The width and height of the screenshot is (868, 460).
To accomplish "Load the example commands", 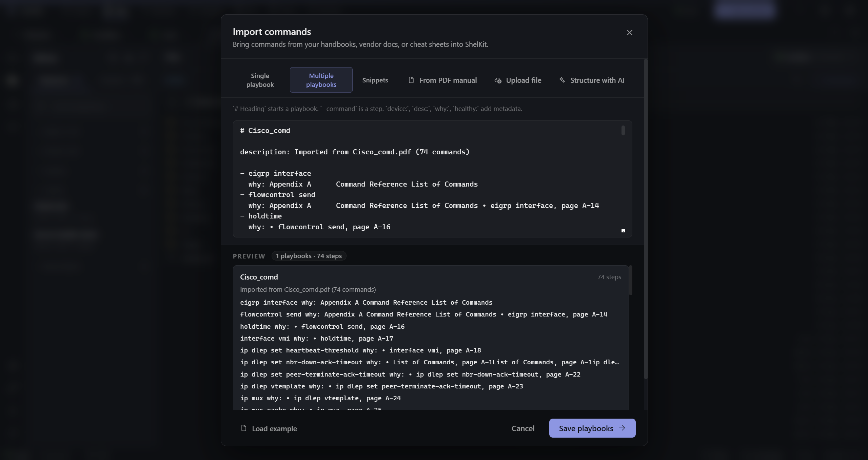I will point(269,428).
